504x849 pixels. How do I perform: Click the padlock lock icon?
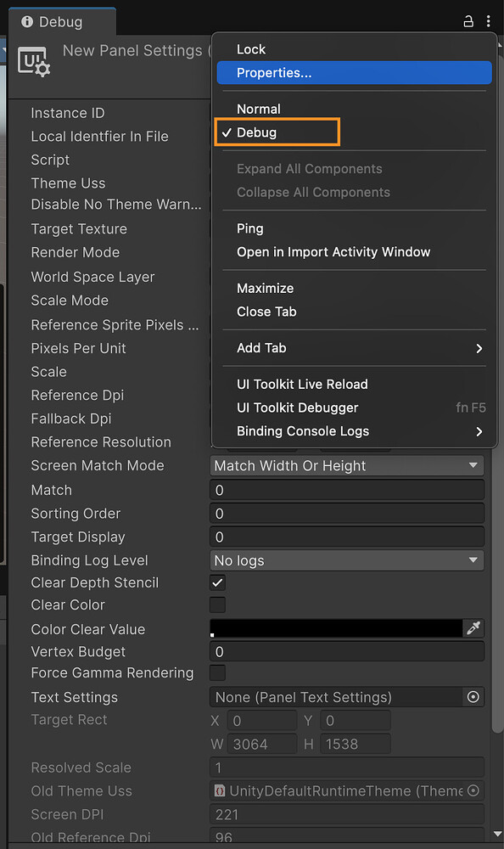(x=468, y=20)
